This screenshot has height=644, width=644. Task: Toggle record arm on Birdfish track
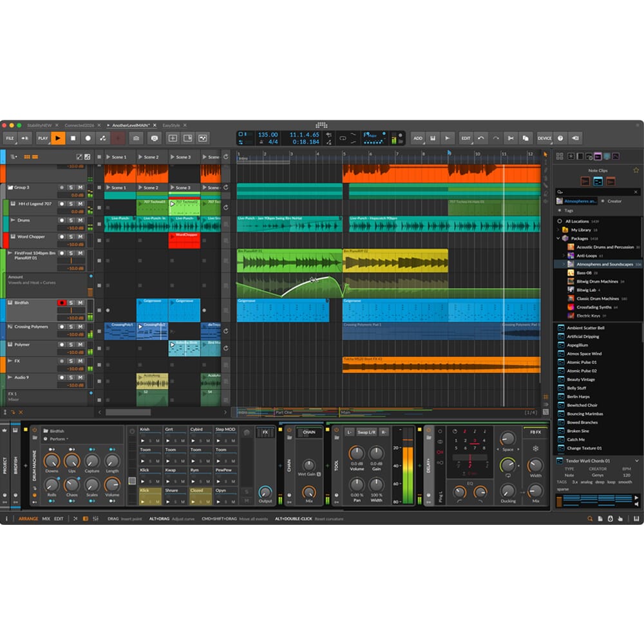tap(62, 303)
